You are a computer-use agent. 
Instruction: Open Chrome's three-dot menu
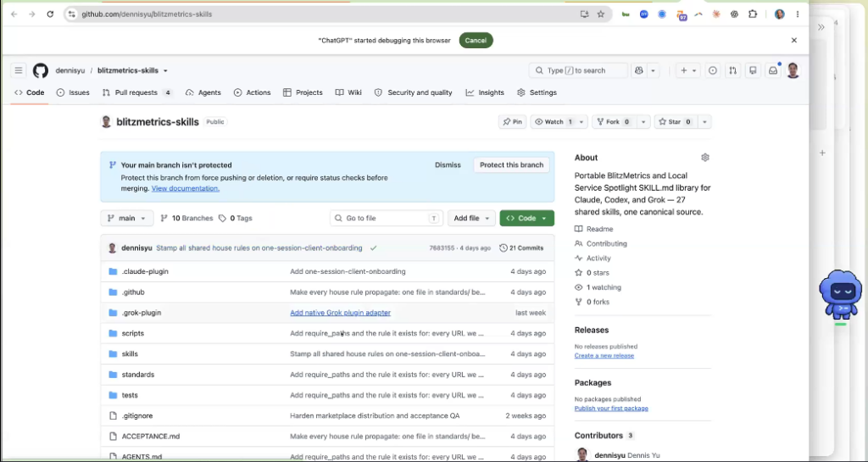click(797, 14)
